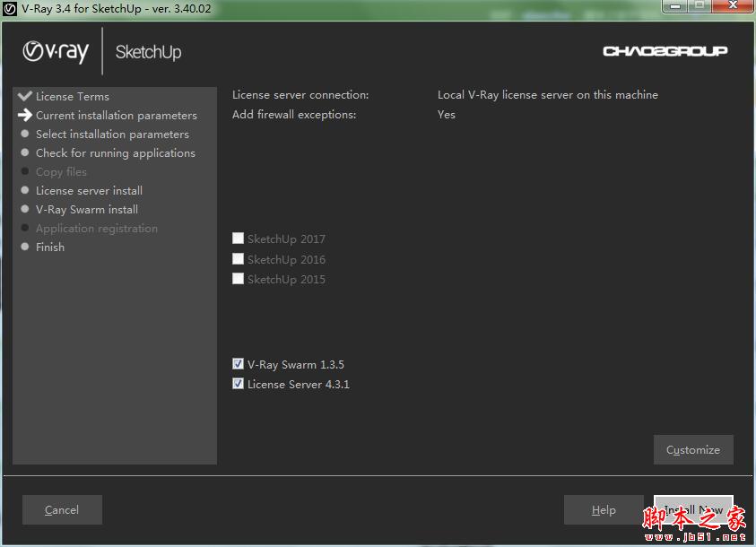Minimize the installer window
This screenshot has height=547, width=756.
[675, 6]
